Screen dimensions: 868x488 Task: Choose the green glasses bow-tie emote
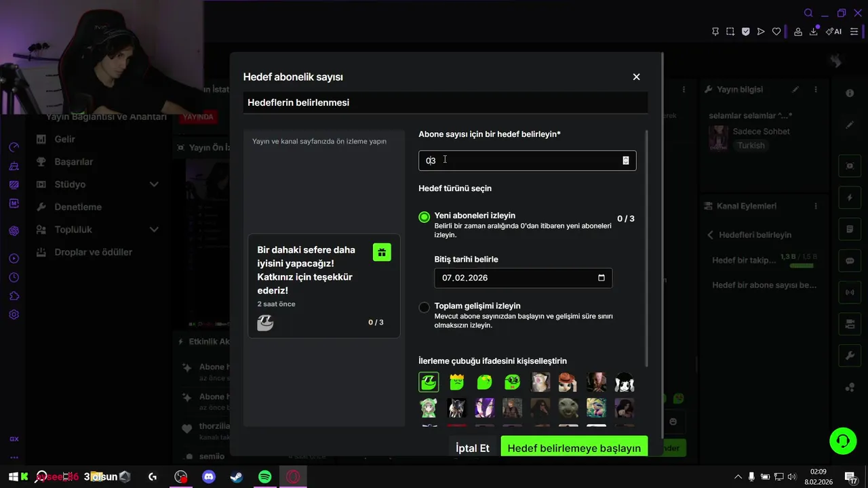point(512,382)
